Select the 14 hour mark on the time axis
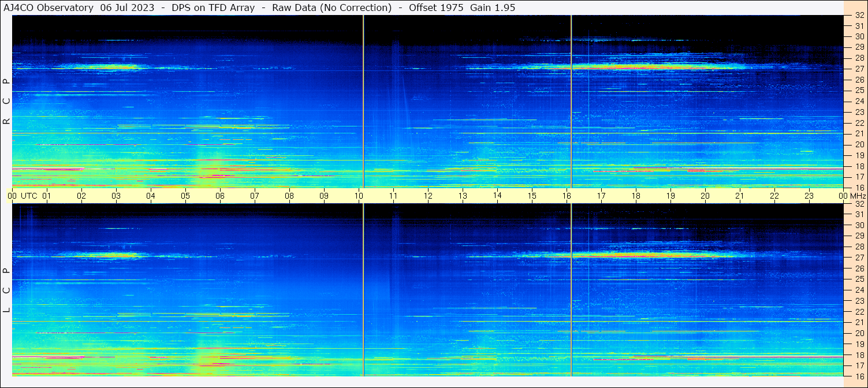This screenshot has width=868, height=388. (x=497, y=195)
